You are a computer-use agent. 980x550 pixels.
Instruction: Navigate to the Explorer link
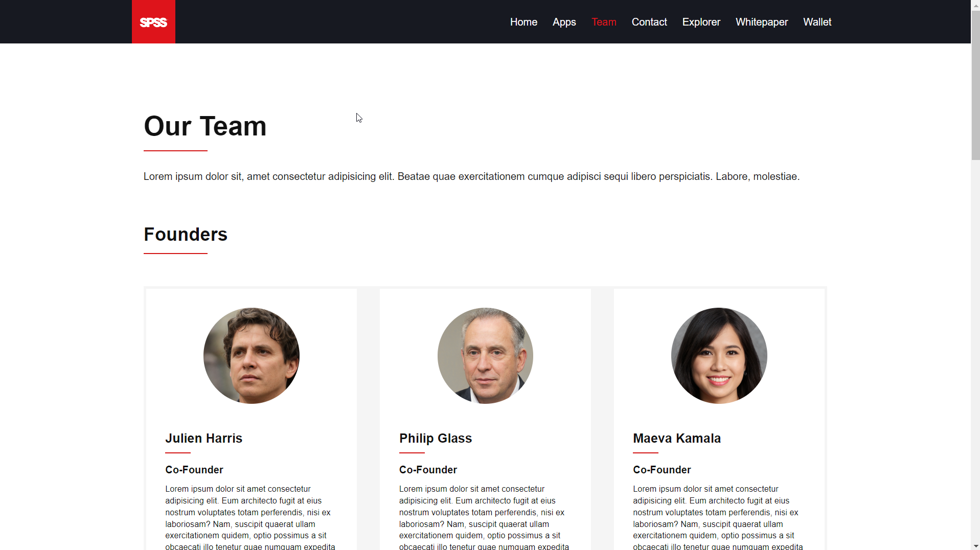[701, 22]
